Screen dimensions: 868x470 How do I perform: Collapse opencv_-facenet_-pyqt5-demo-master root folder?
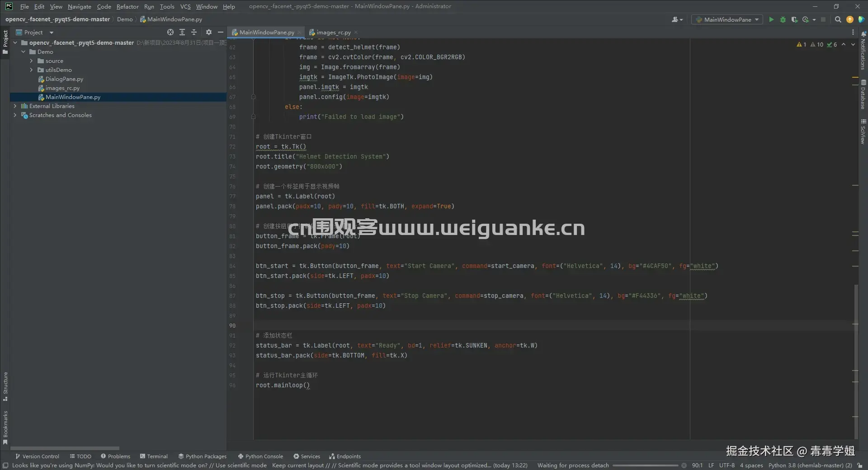(15, 42)
